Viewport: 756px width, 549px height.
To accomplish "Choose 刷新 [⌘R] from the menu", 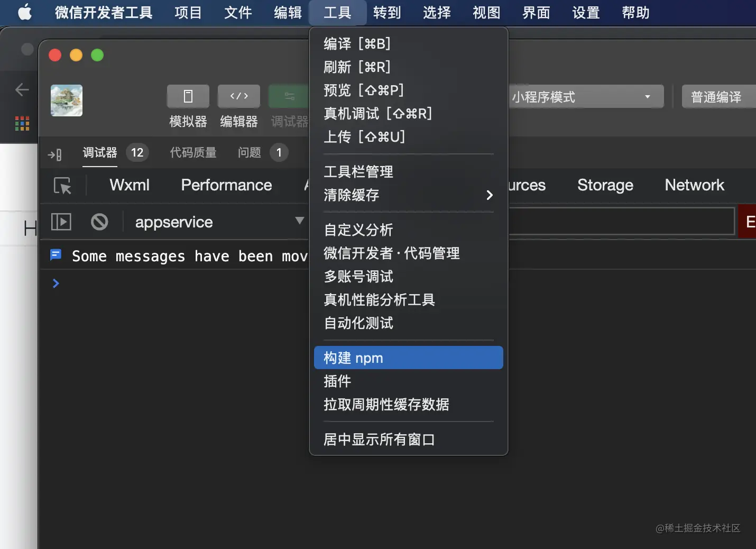I will click(x=408, y=67).
